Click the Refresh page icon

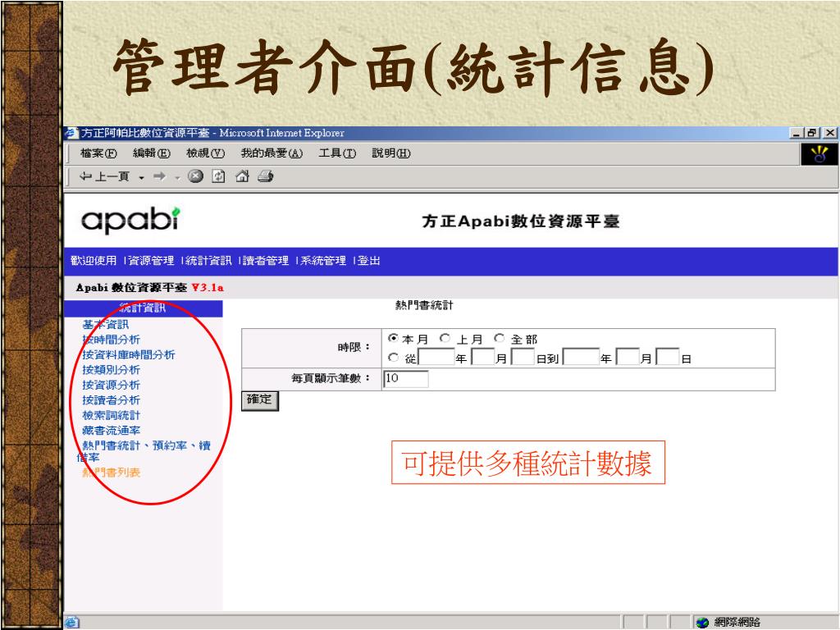218,176
